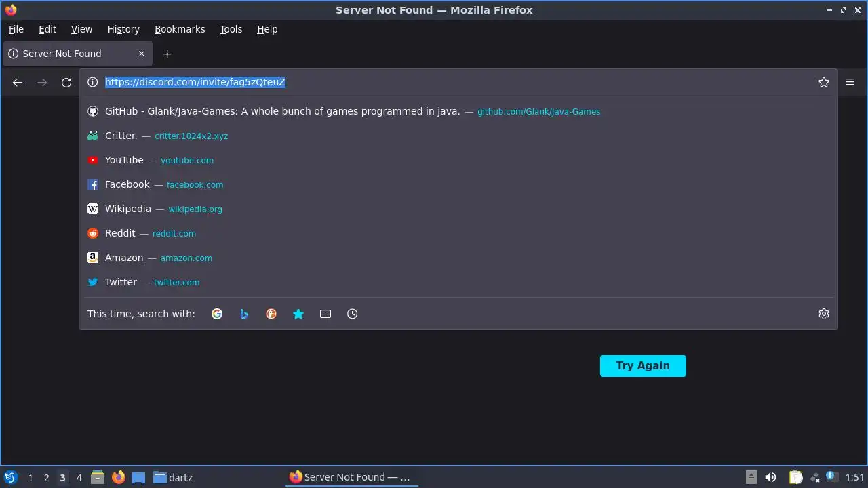
Task: Open the removable media tray icon
Action: pos(751,477)
